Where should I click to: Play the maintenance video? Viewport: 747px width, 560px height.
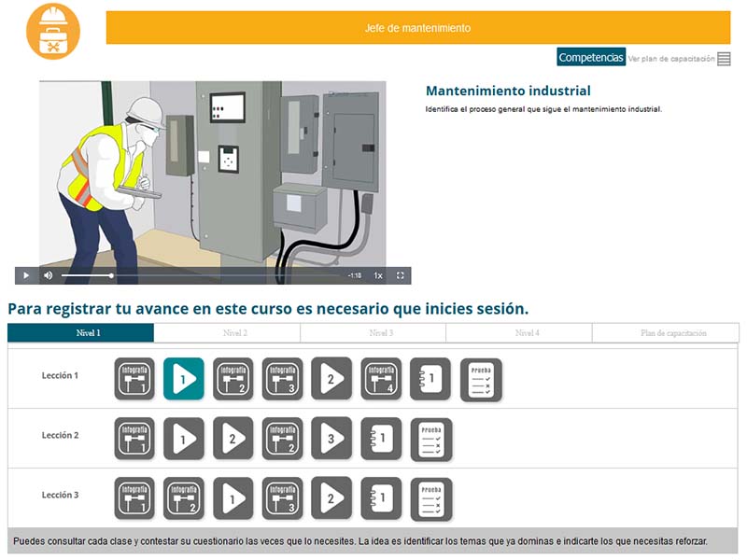pos(26,275)
